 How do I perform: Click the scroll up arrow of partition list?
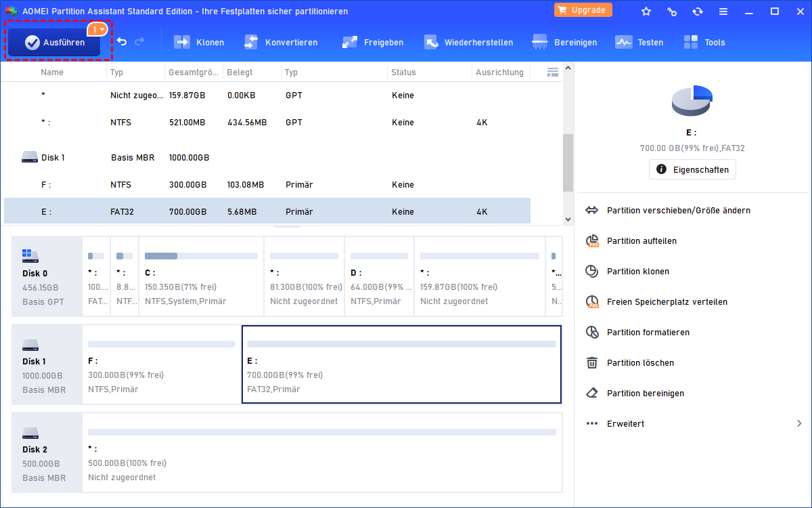point(568,69)
